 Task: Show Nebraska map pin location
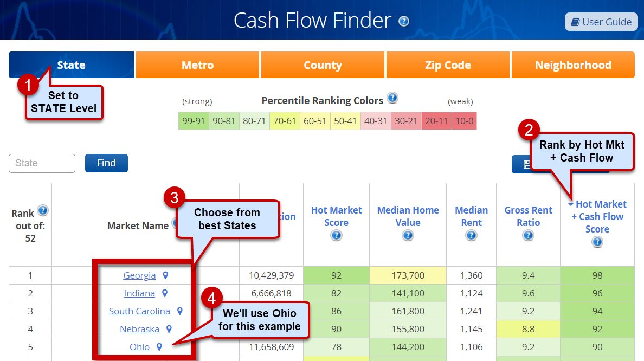169,329
